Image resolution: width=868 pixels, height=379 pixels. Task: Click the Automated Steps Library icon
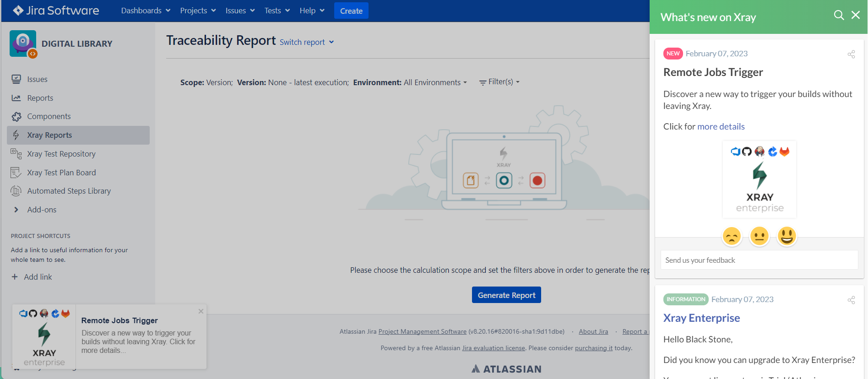pos(16,191)
